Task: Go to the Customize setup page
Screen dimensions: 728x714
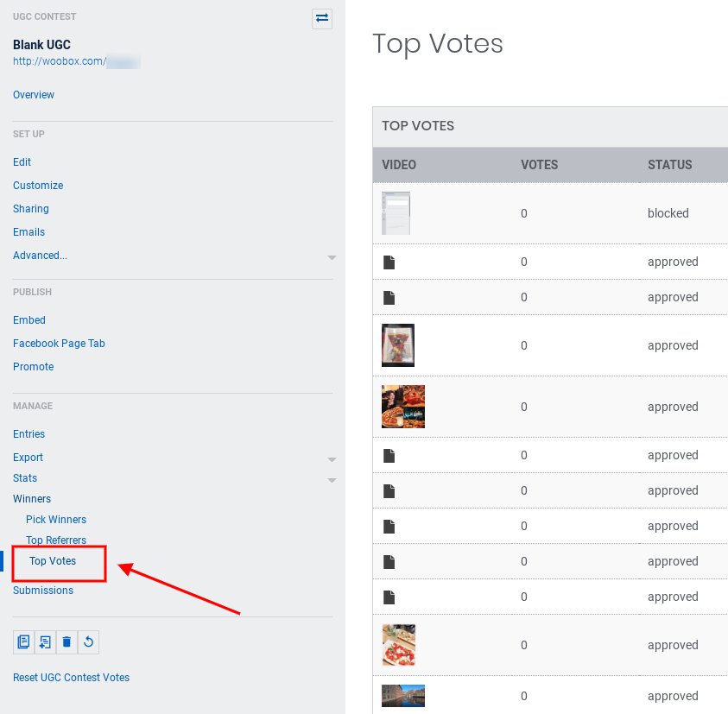Action: point(38,186)
